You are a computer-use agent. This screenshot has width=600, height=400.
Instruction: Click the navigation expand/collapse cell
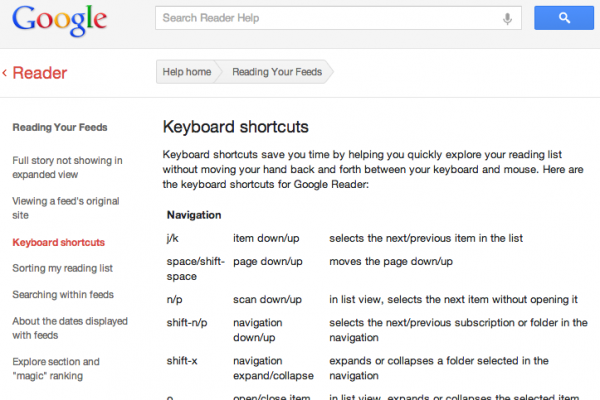(x=273, y=368)
